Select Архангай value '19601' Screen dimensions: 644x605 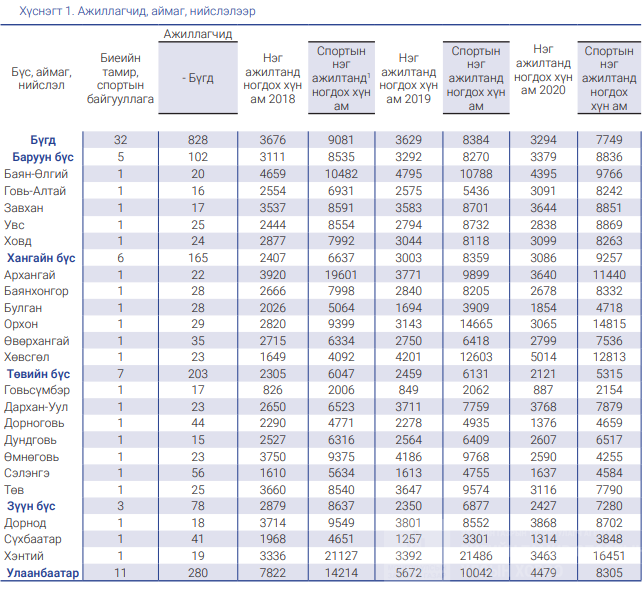click(341, 275)
